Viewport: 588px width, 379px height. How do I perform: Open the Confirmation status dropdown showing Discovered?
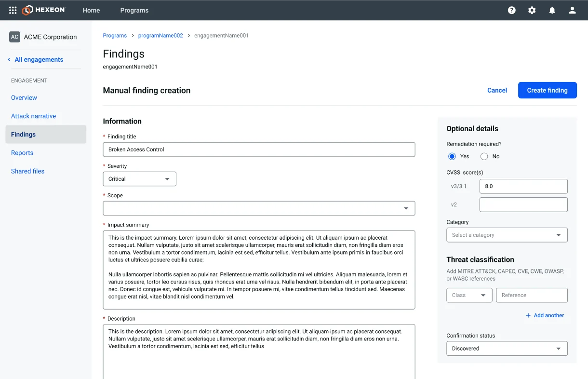click(507, 349)
